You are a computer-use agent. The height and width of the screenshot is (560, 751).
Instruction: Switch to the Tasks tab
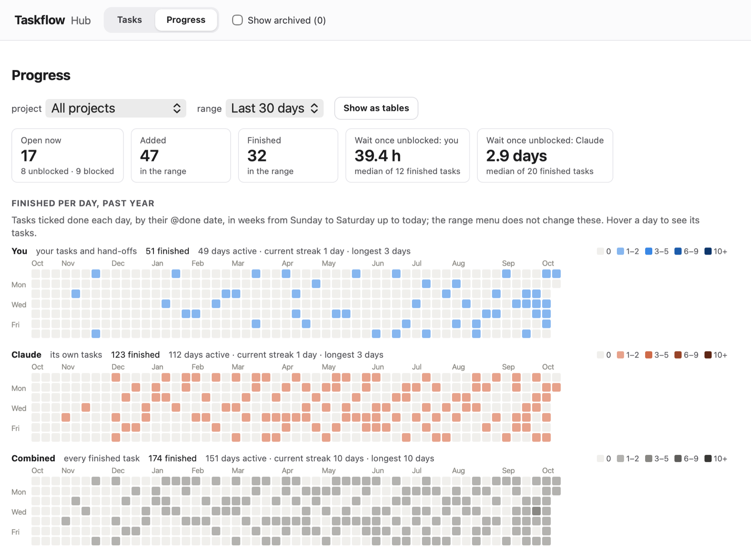[x=130, y=20]
